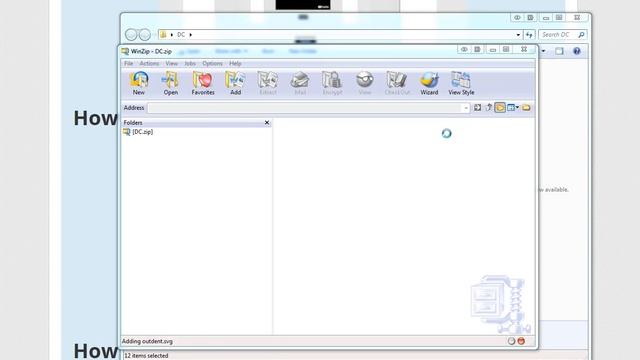Click the DC breadcrumb in Explorer address bar
This screenshot has width=640, height=360.
[181, 35]
